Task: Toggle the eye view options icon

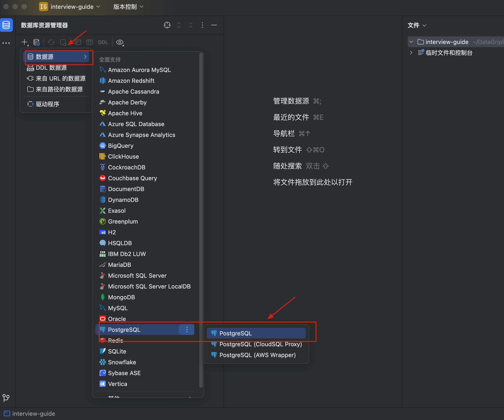Action: click(x=120, y=42)
